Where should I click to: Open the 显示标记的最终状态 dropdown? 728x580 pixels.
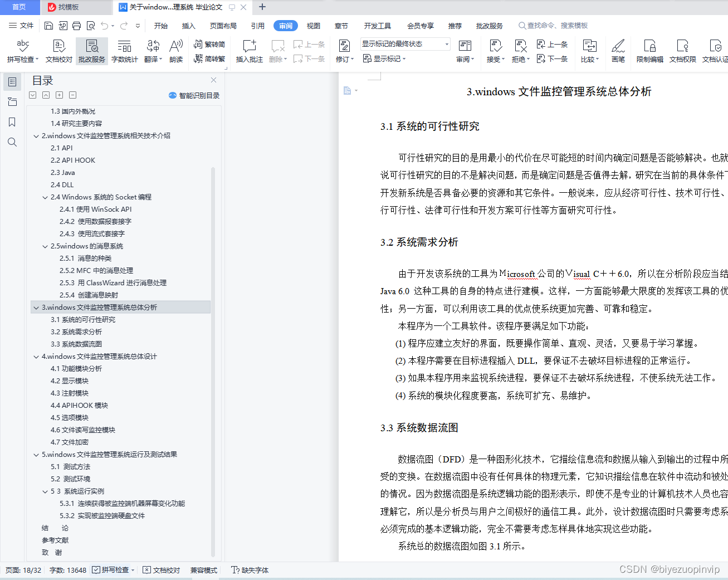pyautogui.click(x=405, y=44)
